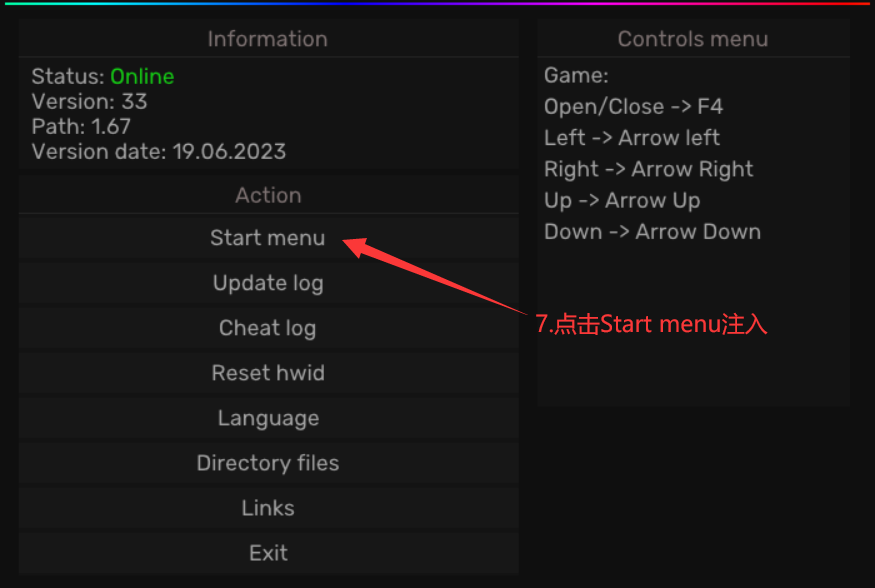
Task: Open the Cheat log entry
Action: point(267,328)
